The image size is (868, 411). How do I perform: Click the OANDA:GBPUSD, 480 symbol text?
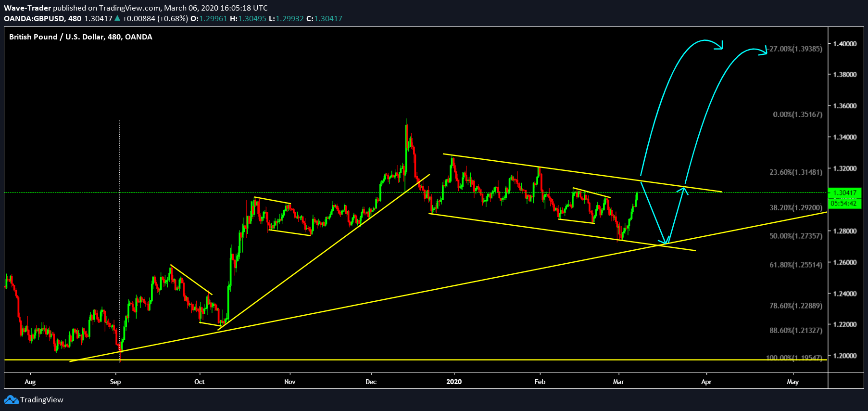43,19
